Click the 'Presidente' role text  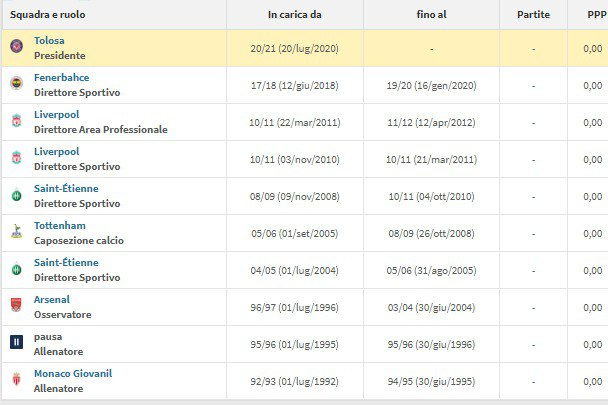coord(60,55)
